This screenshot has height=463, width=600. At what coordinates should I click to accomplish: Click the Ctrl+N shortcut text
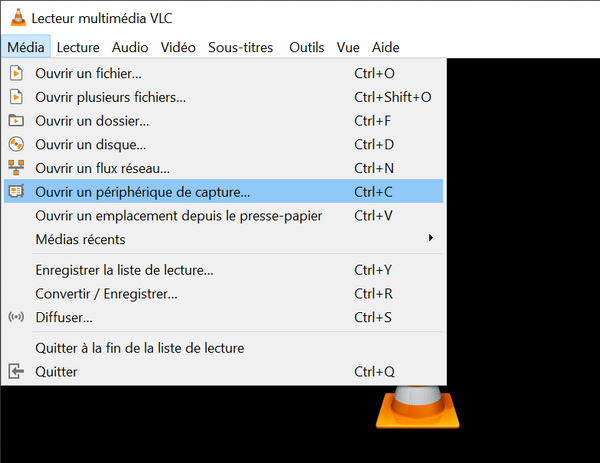coord(374,168)
